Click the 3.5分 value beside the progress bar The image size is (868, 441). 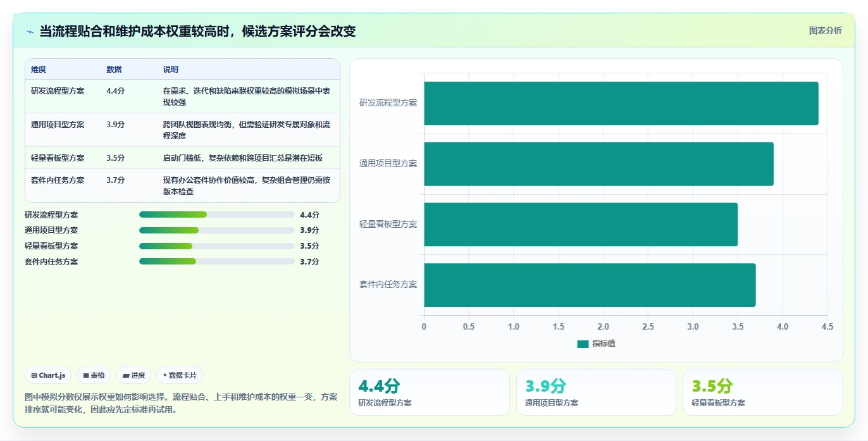tap(310, 246)
